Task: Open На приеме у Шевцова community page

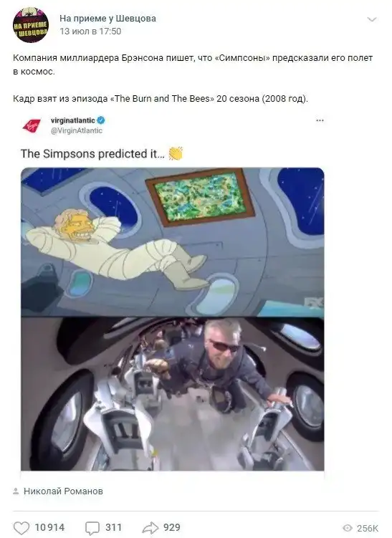Action: [x=107, y=18]
